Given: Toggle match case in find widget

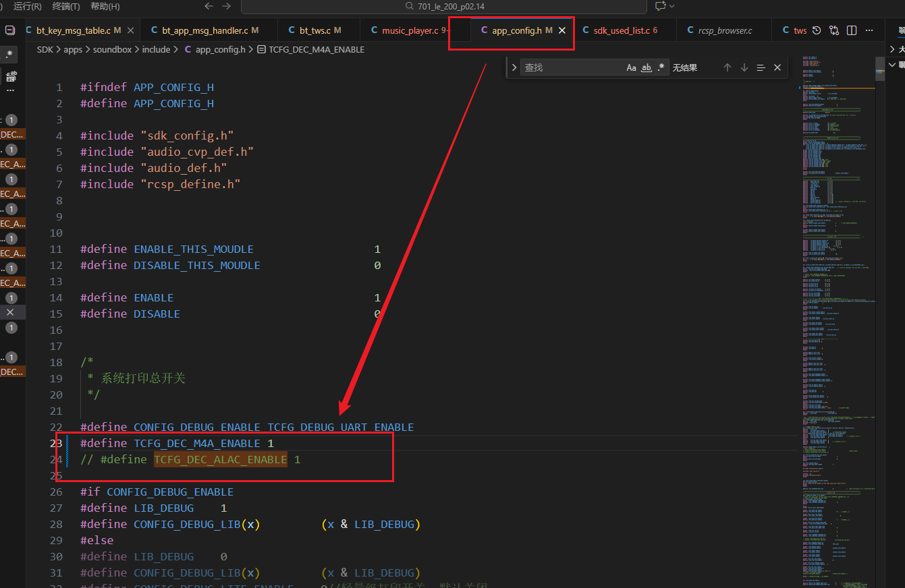Looking at the screenshot, I should tap(632, 67).
